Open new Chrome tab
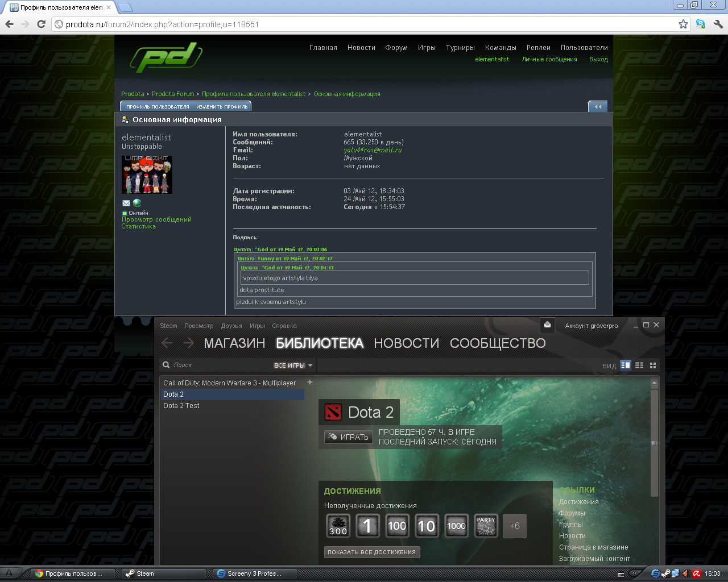 (125, 7)
